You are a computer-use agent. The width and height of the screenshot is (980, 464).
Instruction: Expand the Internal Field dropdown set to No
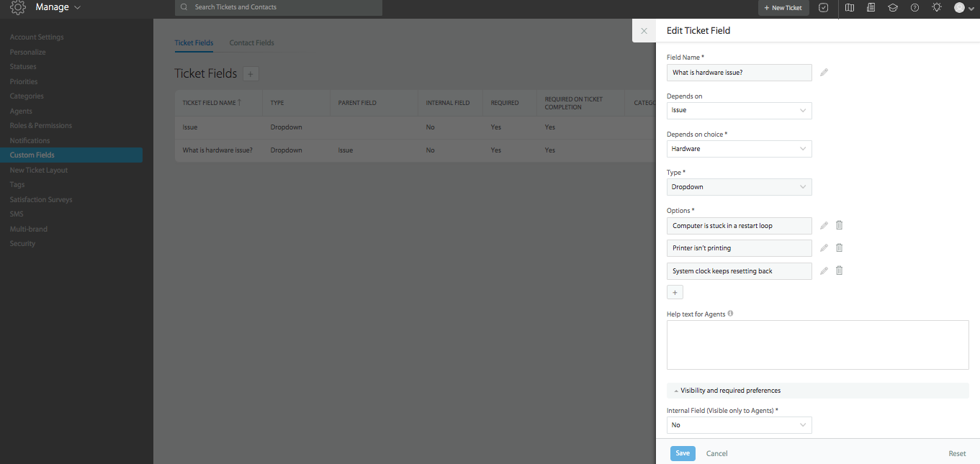point(739,425)
